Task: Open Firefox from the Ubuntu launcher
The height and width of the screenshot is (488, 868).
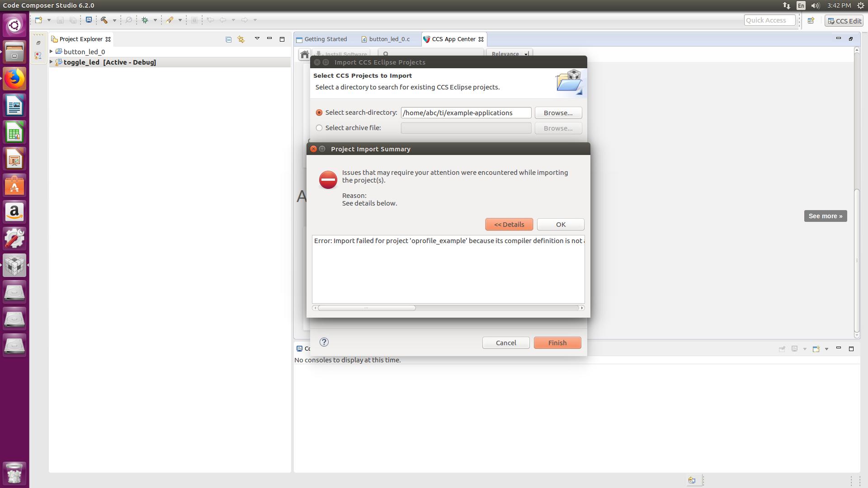Action: click(14, 79)
